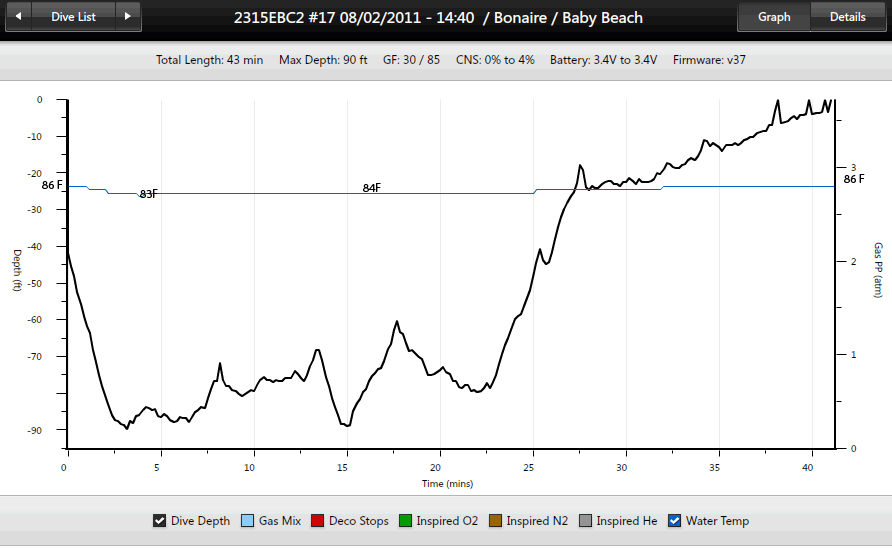Enable the Gas Mix overlay
This screenshot has height=548, width=892.
247,521
